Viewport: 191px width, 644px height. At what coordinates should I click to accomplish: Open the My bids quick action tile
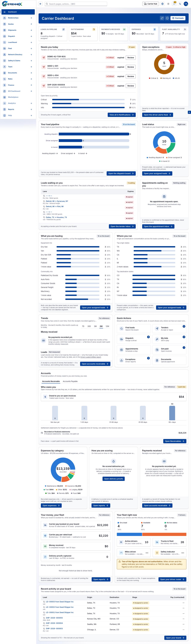tap(169, 339)
